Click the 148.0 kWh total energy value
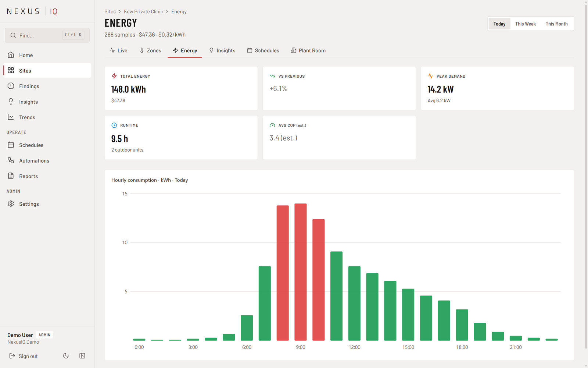The width and height of the screenshot is (588, 368). coord(129,89)
